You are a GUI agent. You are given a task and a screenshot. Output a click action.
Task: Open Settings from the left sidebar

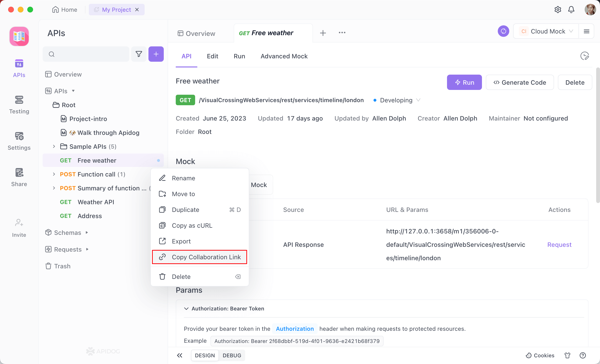[x=19, y=141]
